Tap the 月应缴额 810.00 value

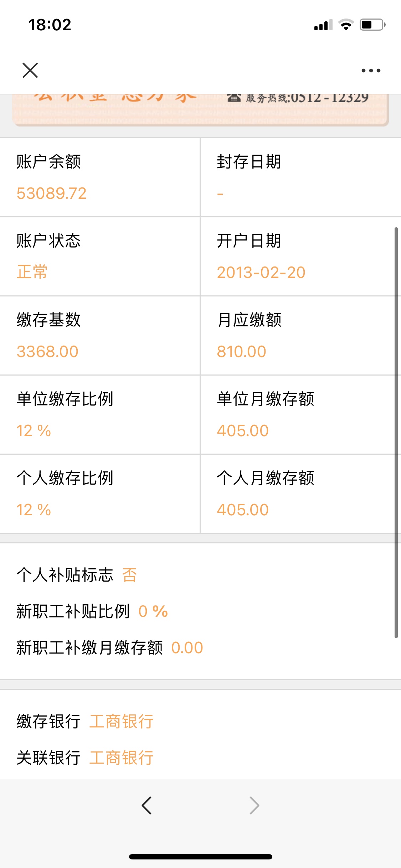(x=242, y=352)
